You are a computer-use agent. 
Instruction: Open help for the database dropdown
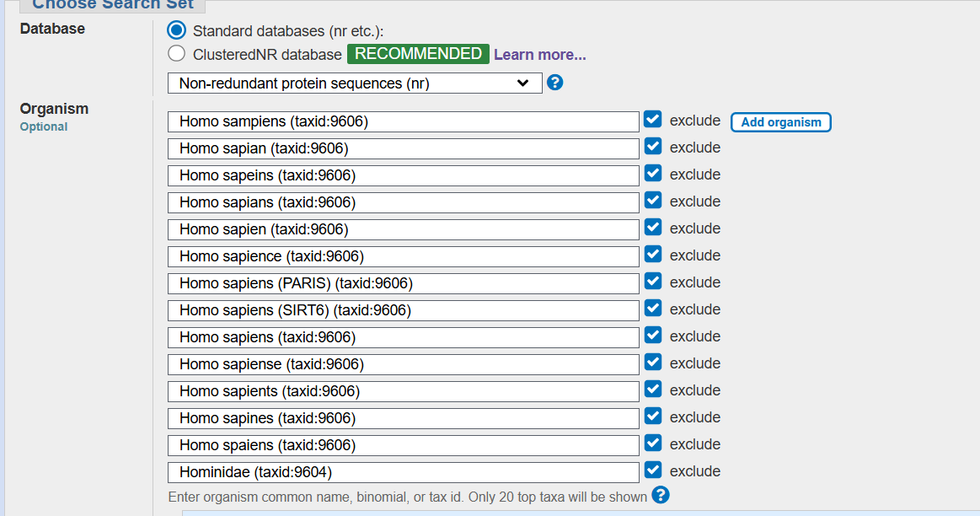click(554, 83)
